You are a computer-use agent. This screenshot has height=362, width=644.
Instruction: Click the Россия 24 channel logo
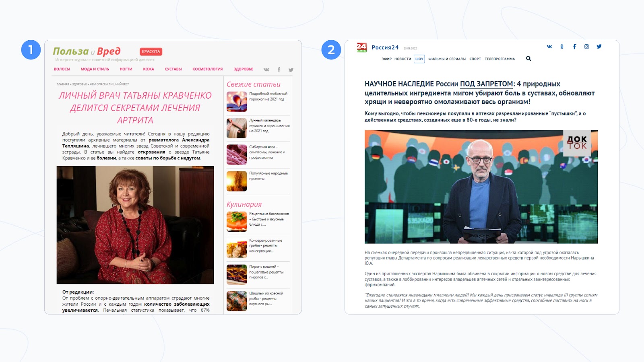(362, 47)
